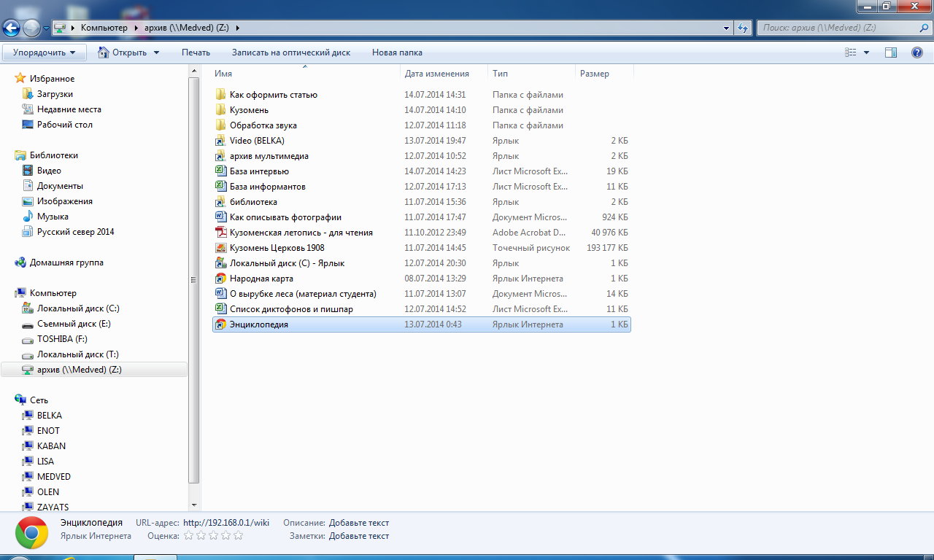Click the Печать toolbar button

(196, 52)
